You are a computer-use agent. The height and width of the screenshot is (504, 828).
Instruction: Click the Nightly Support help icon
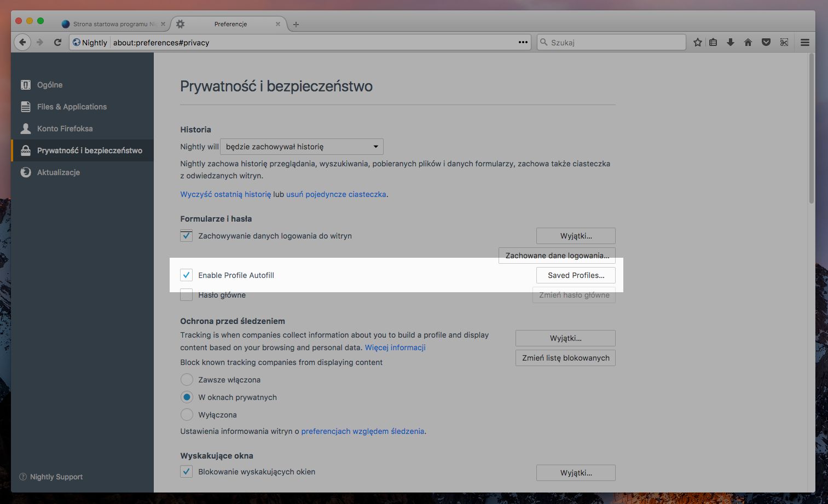click(23, 477)
